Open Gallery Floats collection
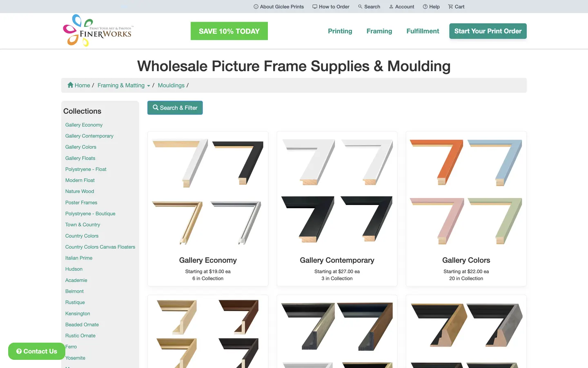This screenshot has width=588, height=368. (x=80, y=158)
